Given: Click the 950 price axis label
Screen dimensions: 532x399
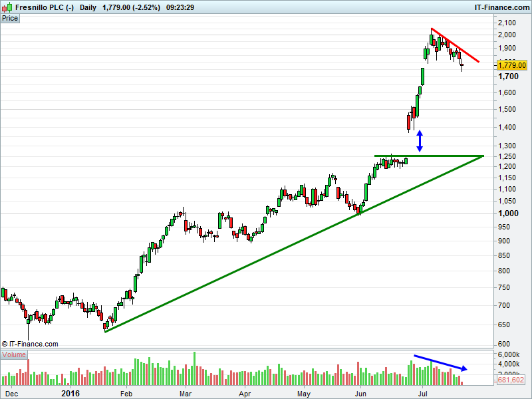Looking at the screenshot, I should point(504,227).
